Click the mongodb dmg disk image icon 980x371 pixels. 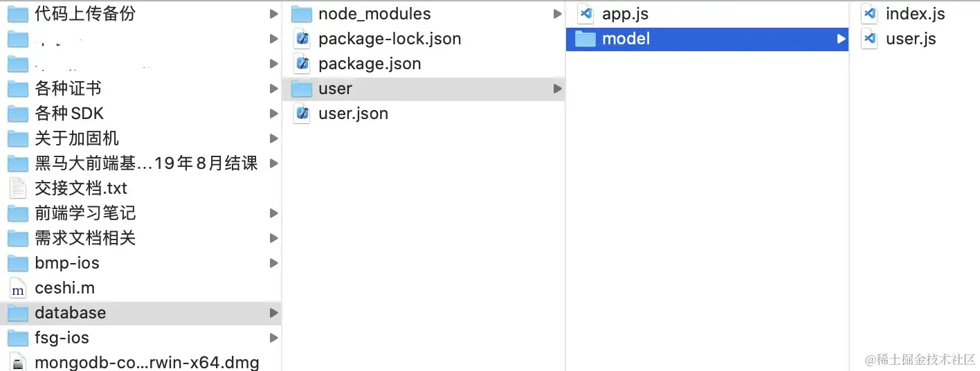18,363
